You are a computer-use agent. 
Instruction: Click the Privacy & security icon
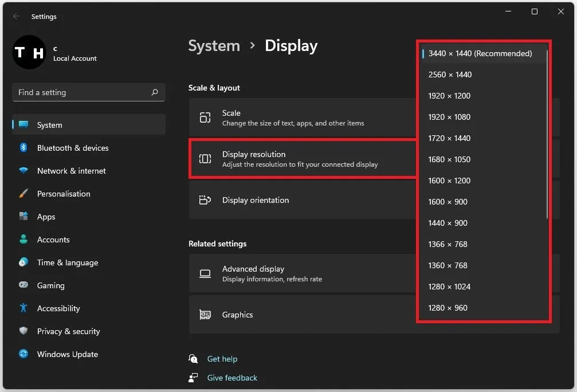pos(23,331)
